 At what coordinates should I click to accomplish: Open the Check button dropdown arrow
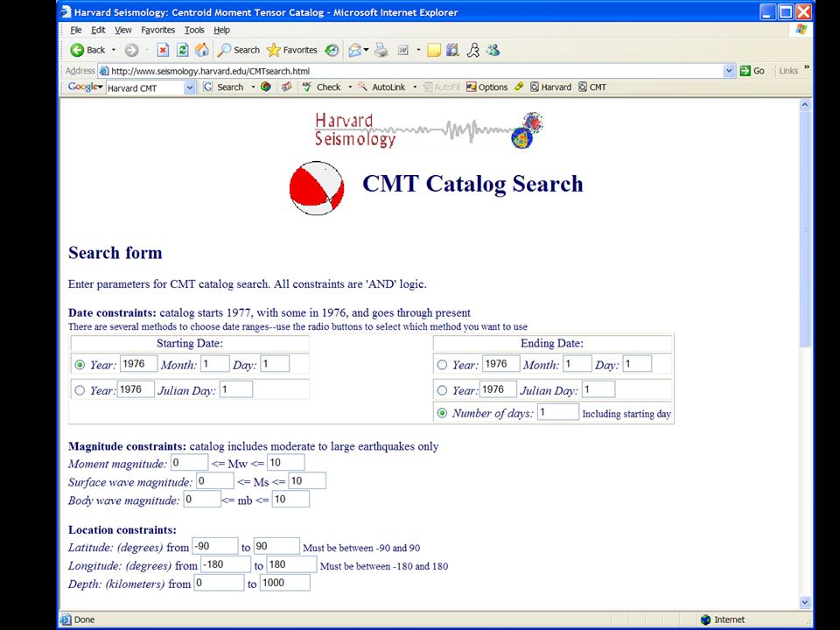coord(350,87)
